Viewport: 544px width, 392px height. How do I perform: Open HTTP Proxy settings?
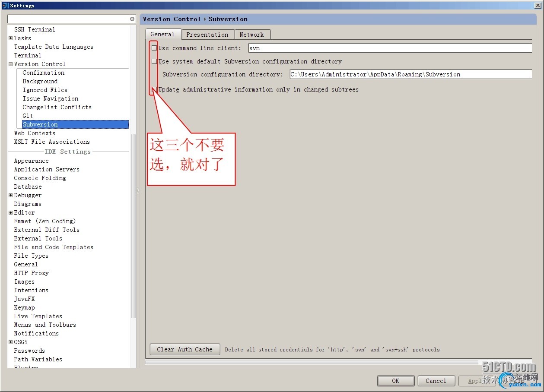coord(31,273)
